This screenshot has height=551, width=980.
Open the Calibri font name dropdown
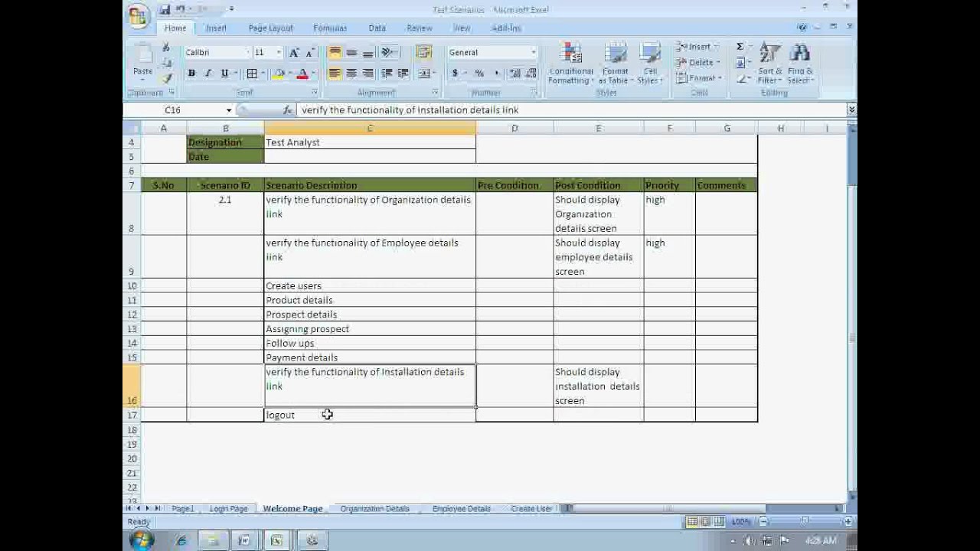[x=247, y=53]
